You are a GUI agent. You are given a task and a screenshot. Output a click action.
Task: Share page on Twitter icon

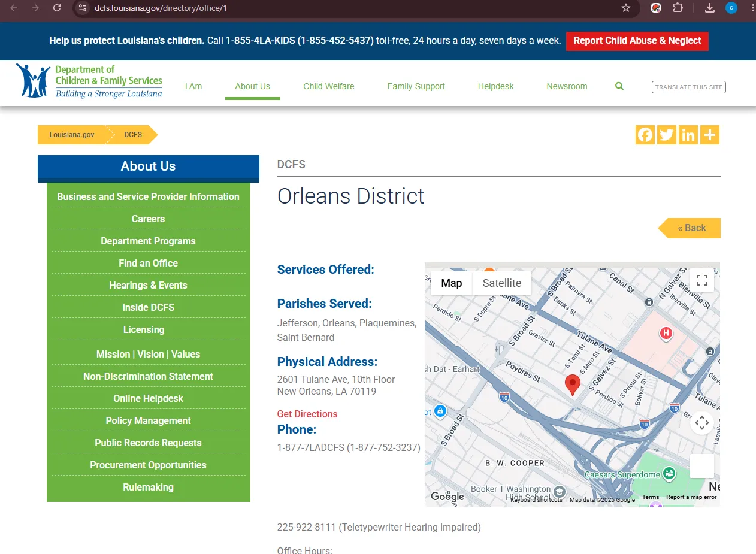click(x=667, y=135)
